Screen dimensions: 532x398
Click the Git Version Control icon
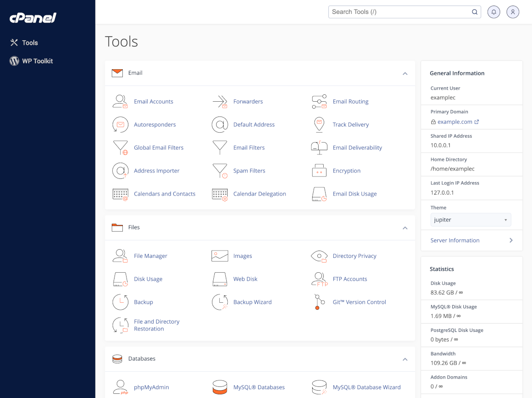pos(319,302)
